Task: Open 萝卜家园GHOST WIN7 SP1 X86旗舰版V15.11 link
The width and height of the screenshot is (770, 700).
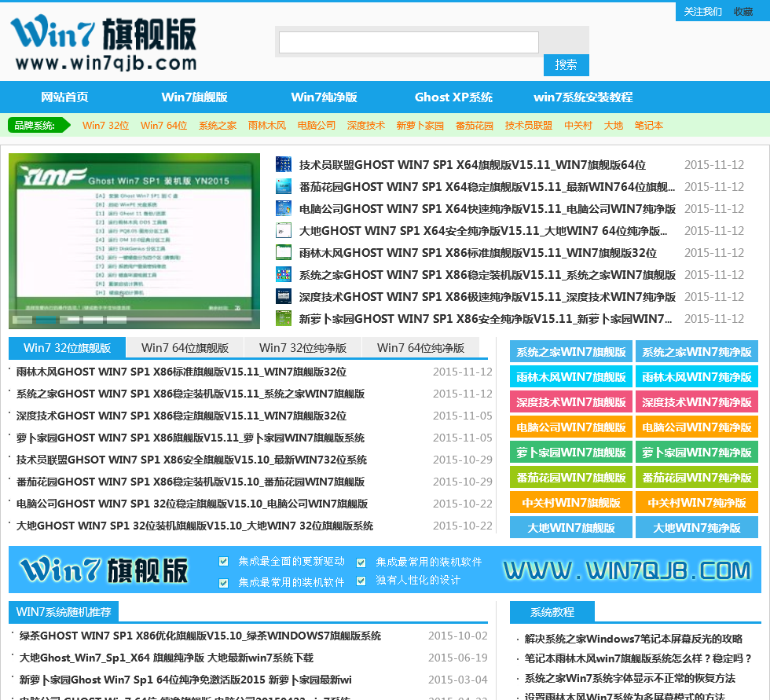Action: 190,438
